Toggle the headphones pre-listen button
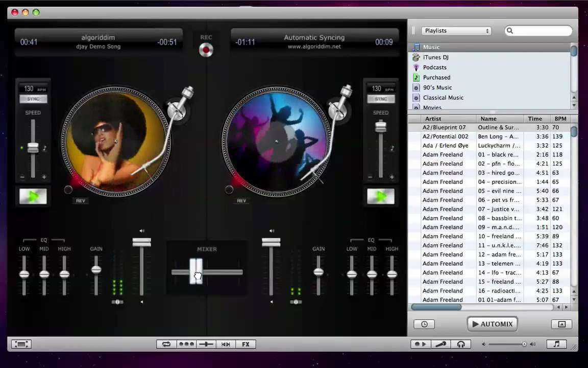 tap(460, 344)
